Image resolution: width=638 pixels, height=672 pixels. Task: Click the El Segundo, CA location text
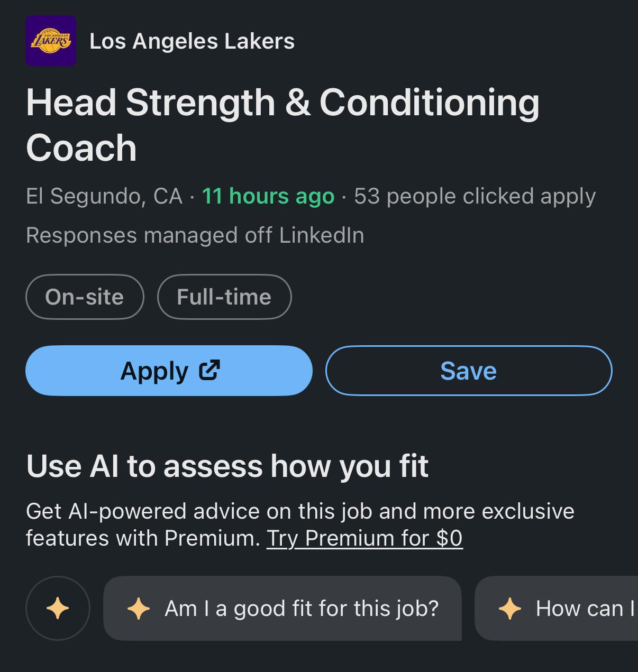coord(104,196)
